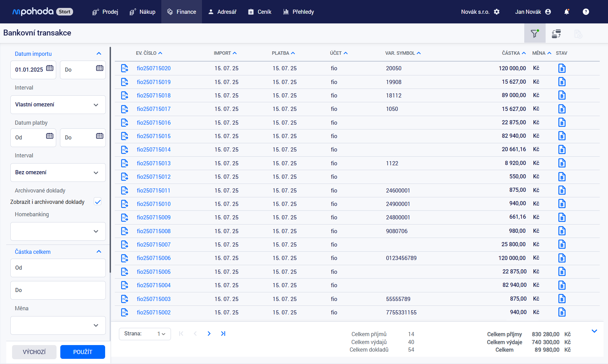Open the Adresář menu
Screen dimensions: 608x364
(222, 12)
